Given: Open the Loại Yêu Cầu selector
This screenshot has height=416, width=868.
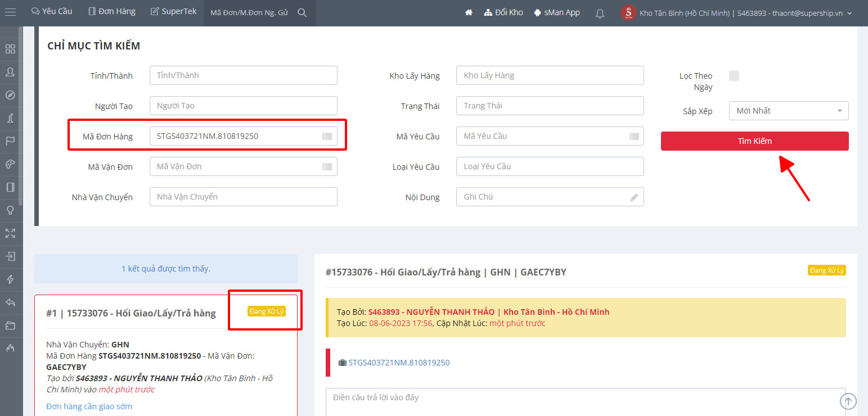Looking at the screenshot, I should coord(550,166).
